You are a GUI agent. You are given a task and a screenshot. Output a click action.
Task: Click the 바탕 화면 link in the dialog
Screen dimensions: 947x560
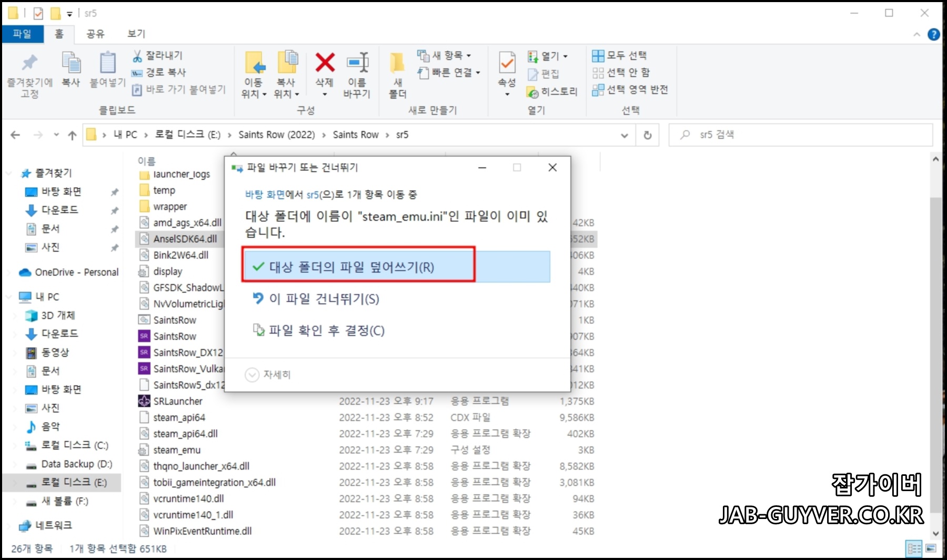pyautogui.click(x=265, y=195)
